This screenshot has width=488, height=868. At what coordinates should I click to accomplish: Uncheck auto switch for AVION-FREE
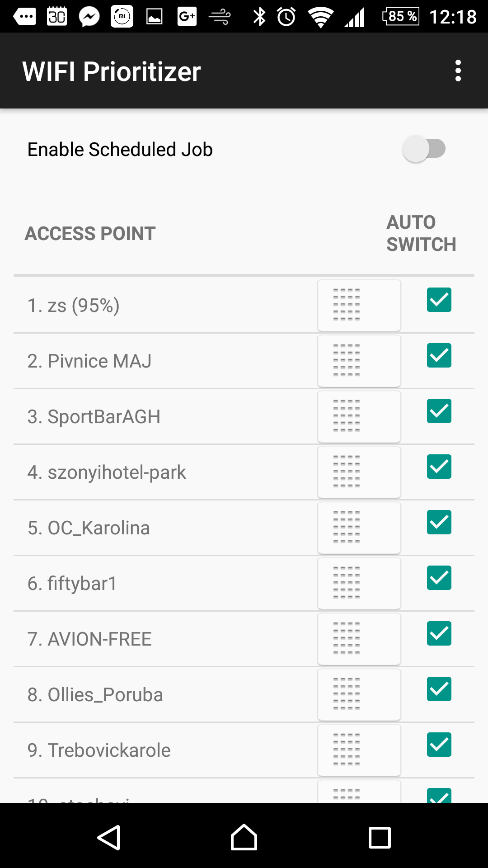(439, 633)
